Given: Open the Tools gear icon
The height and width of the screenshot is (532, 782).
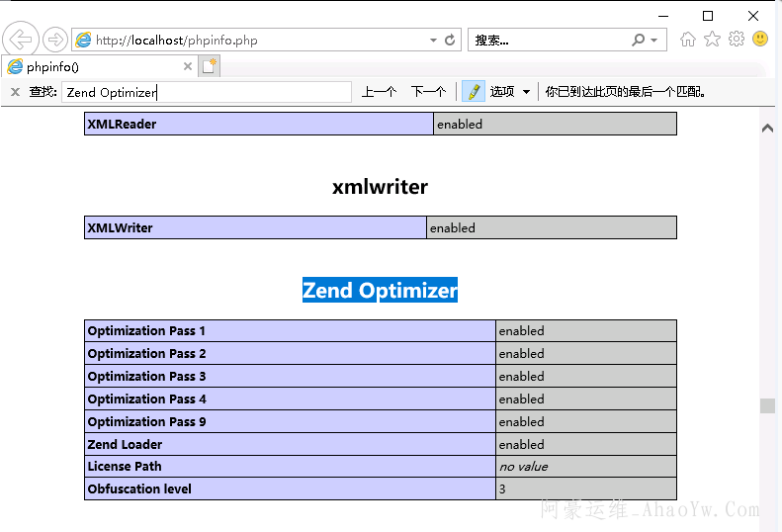Looking at the screenshot, I should [x=737, y=40].
